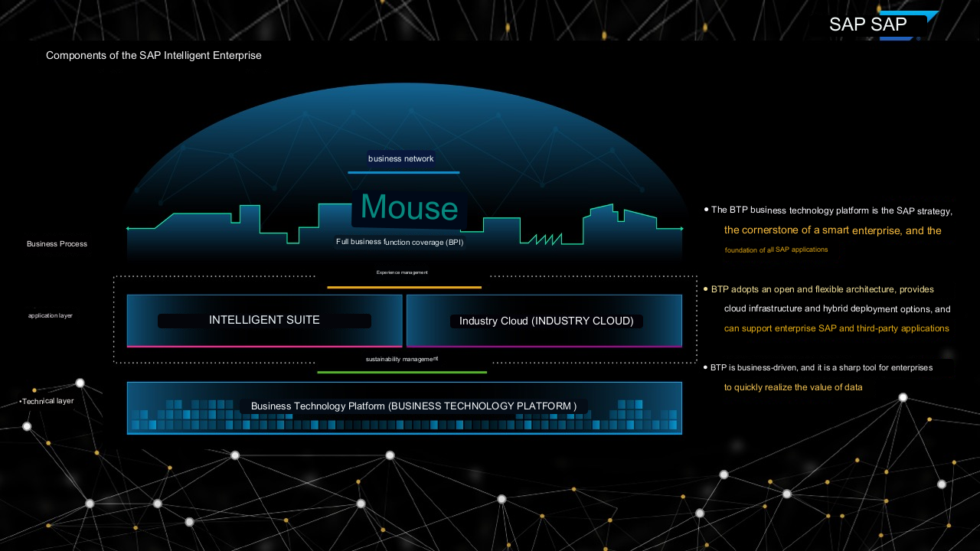Click 'BTP adopts an open and flexible architecture' line

pos(822,289)
